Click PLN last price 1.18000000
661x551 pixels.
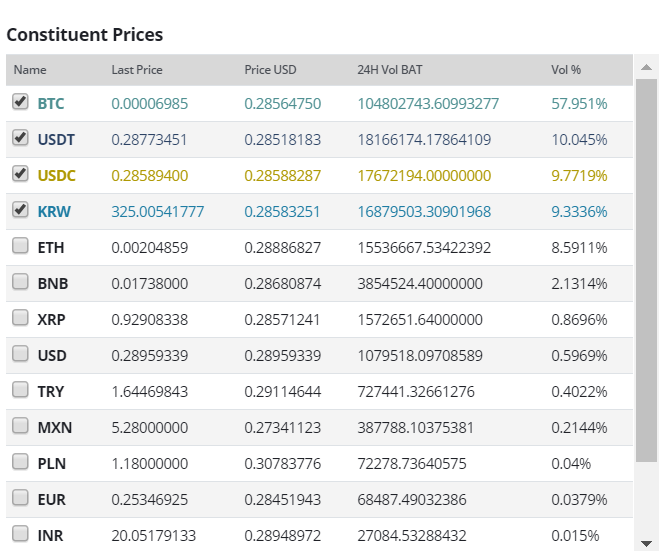pyautogui.click(x=150, y=464)
